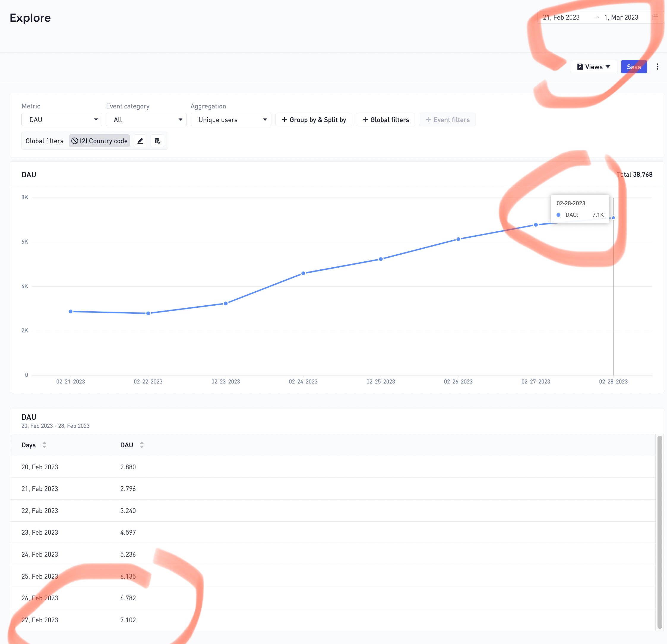The width and height of the screenshot is (667, 644).
Task: Open the Event category All dropdown
Action: 146,120
